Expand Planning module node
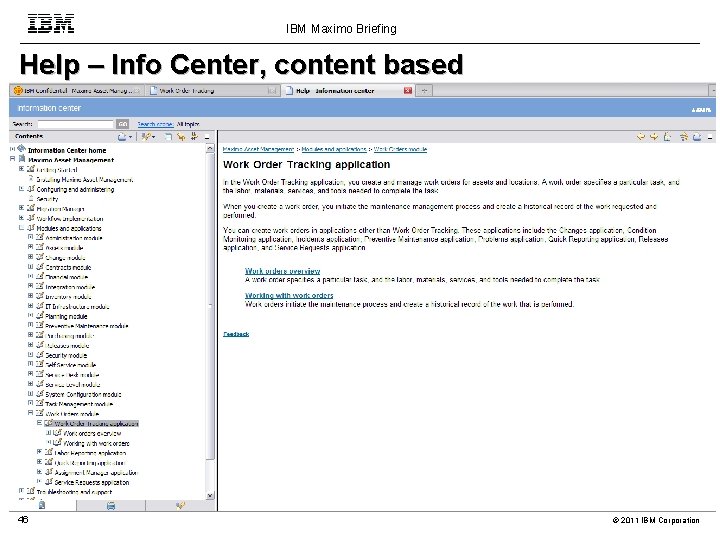The image size is (720, 540). pyautogui.click(x=30, y=316)
